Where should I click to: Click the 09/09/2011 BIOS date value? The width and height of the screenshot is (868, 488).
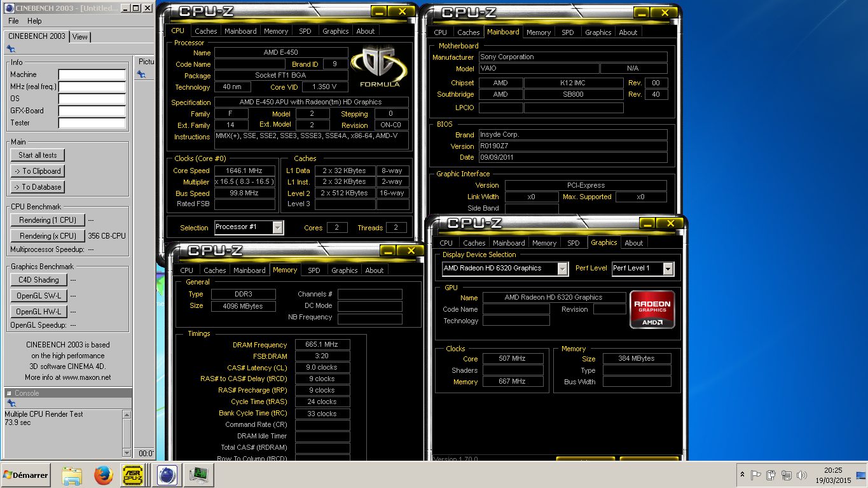point(572,158)
